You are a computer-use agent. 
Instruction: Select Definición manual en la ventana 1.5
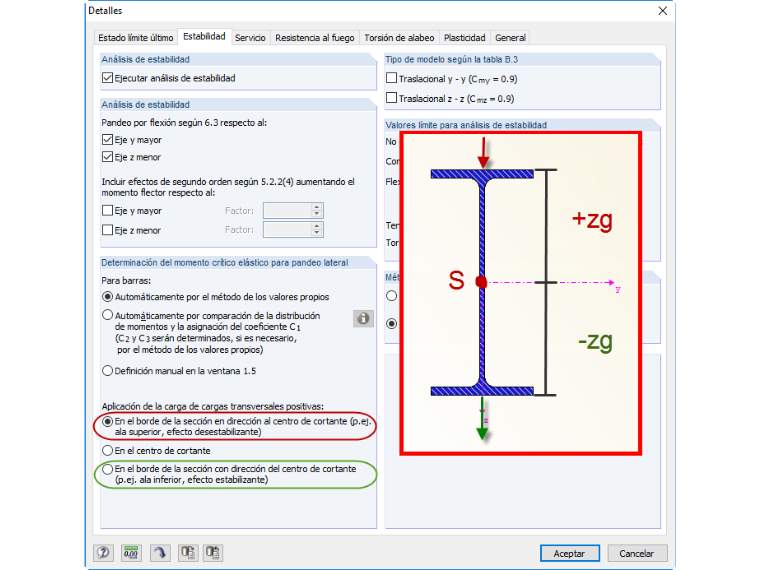107,371
